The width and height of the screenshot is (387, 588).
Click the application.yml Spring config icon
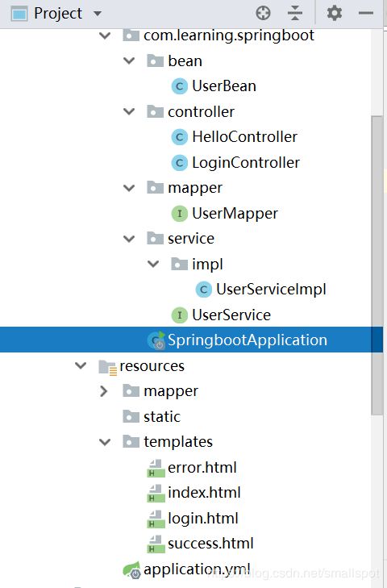[x=131, y=570]
